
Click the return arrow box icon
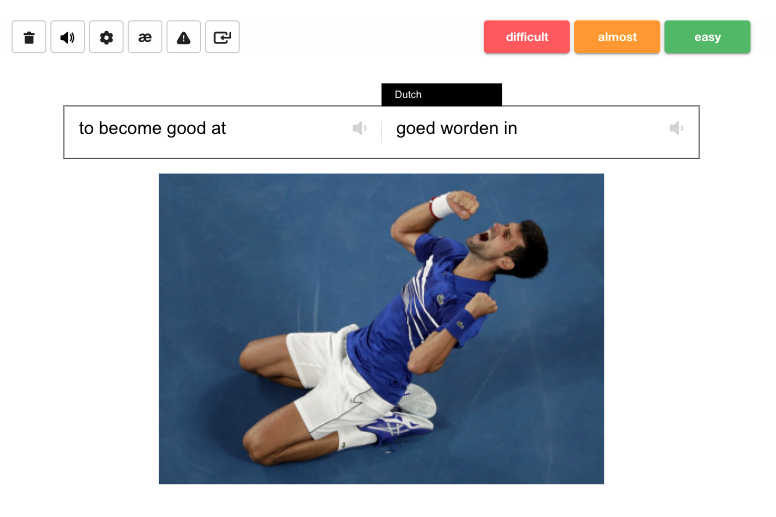222,37
